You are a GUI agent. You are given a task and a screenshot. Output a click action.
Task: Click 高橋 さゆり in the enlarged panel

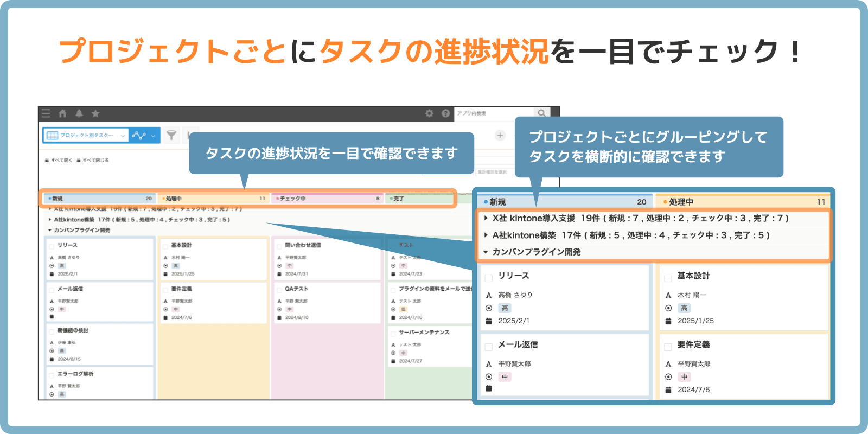click(x=515, y=295)
